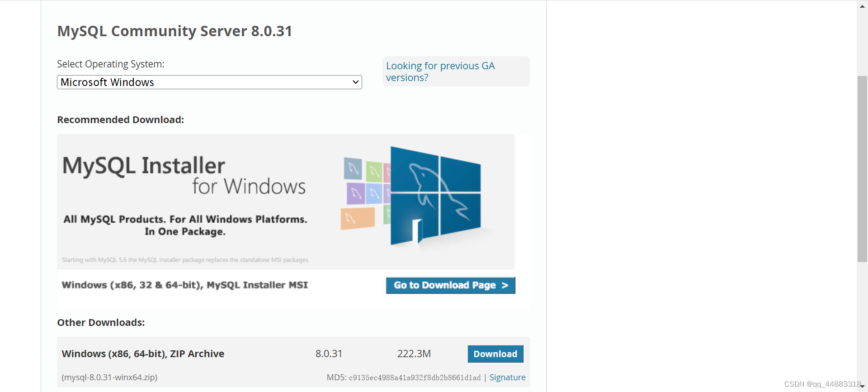868x392 pixels.
Task: Click the MySQL Installer for Windows banner
Action: (286, 201)
